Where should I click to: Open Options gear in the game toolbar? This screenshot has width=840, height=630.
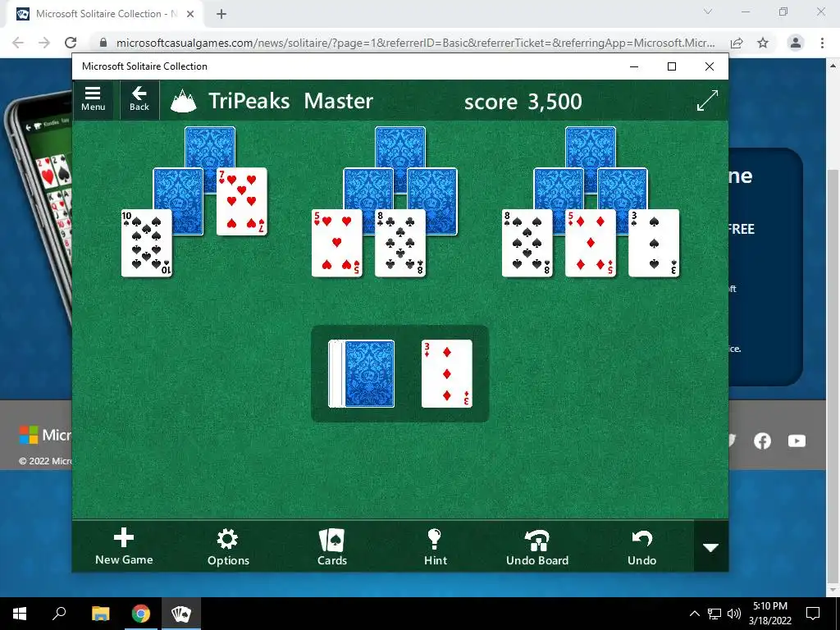(228, 546)
